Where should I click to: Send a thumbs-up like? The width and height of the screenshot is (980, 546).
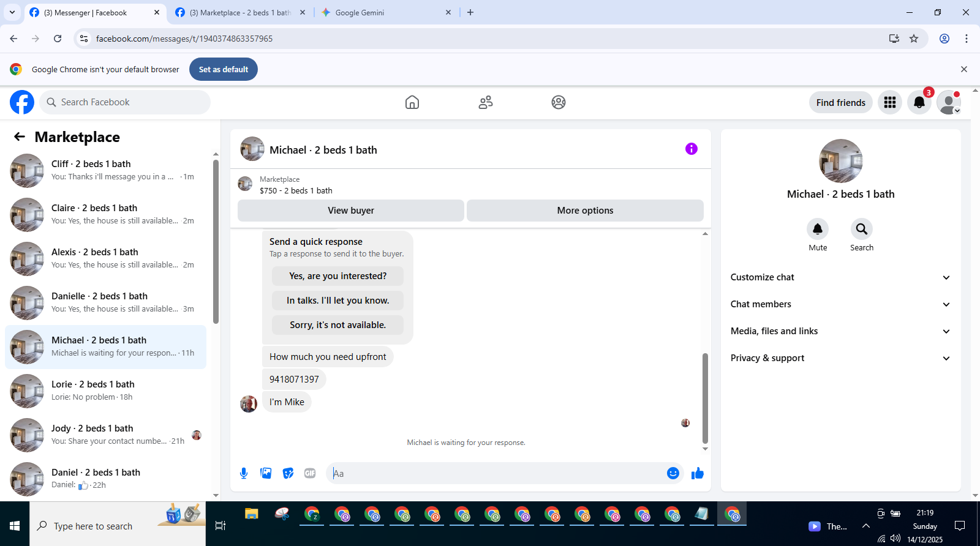point(698,473)
